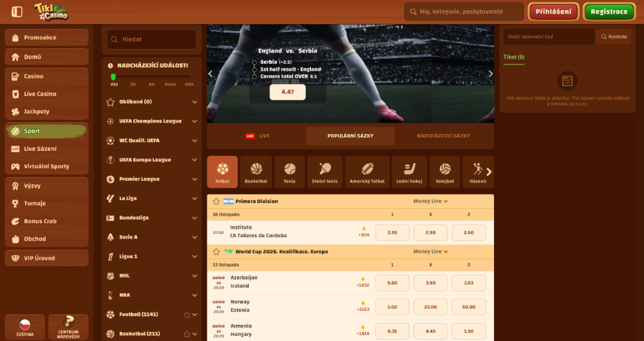Open the Tiket (0) tab
Screen dimensions: 644x341
[x=514, y=57]
